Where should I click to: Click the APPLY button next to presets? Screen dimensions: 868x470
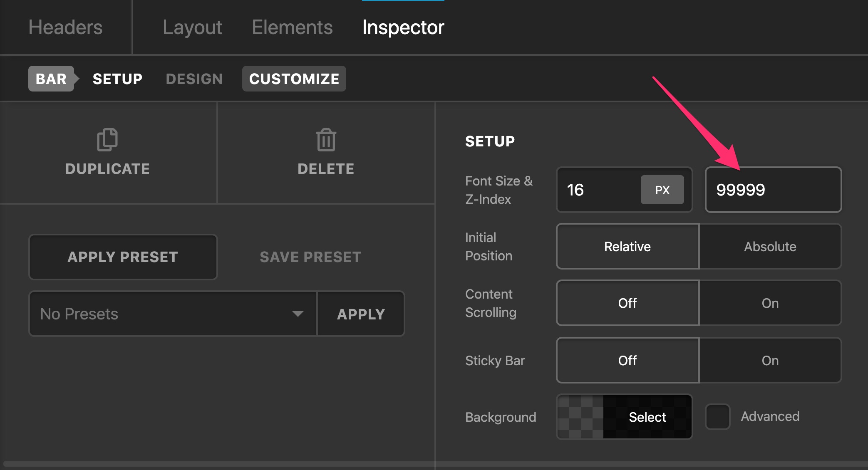361,314
